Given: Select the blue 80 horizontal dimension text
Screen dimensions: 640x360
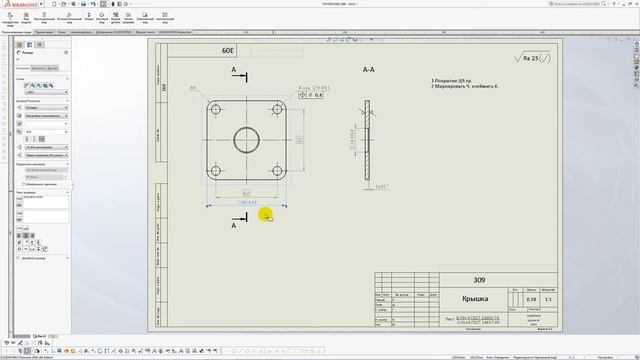Looking at the screenshot, I should click(x=247, y=202).
